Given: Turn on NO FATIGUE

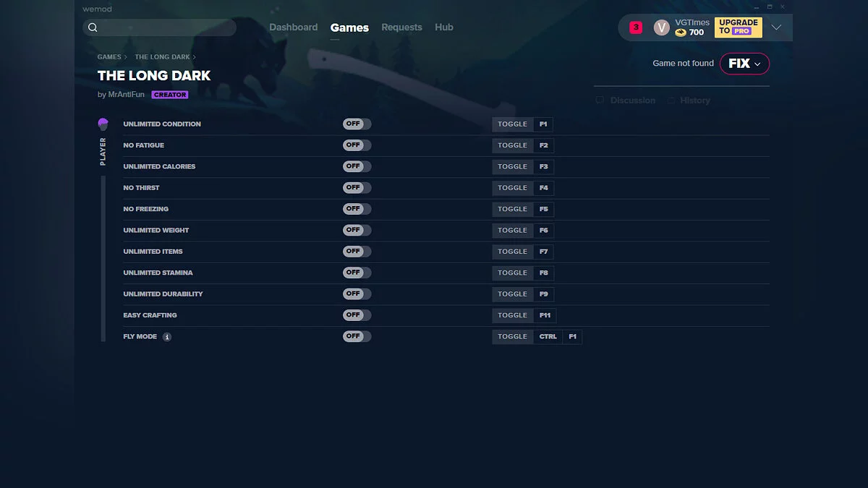Looking at the screenshot, I should pyautogui.click(x=356, y=145).
